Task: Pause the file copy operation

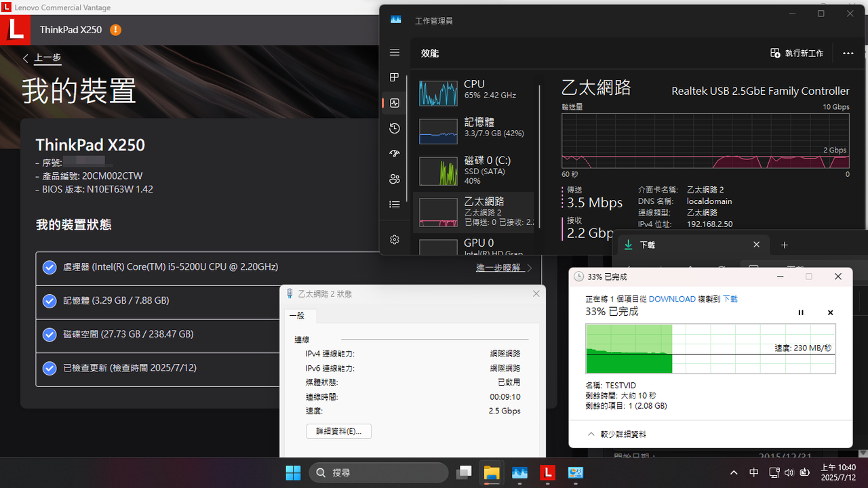Action: tap(801, 312)
